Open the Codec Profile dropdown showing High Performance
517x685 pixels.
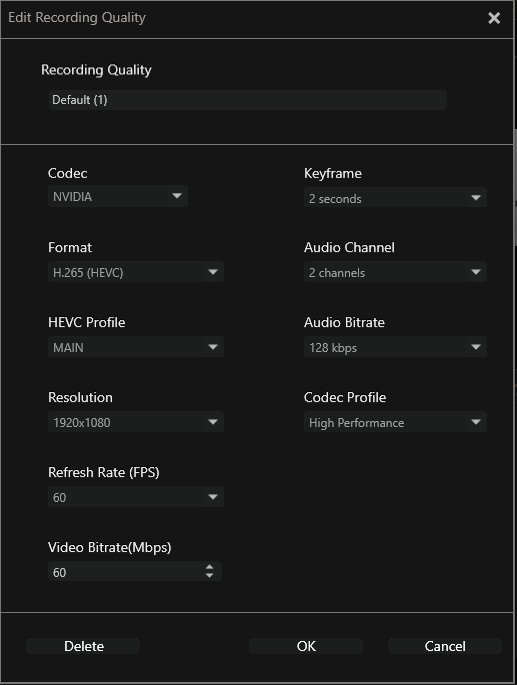coord(395,422)
